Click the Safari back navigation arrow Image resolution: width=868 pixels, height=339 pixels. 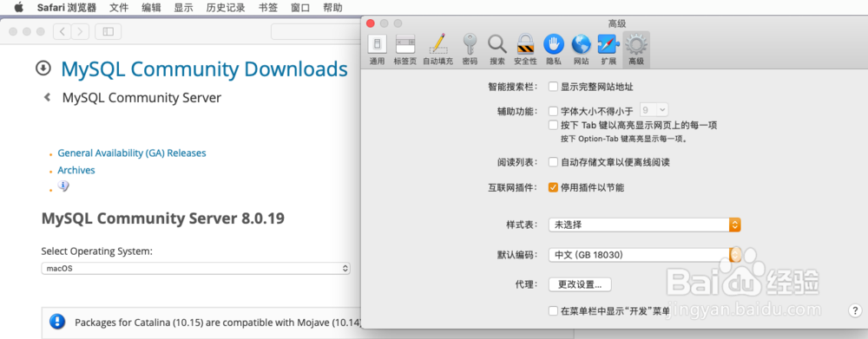(x=62, y=32)
